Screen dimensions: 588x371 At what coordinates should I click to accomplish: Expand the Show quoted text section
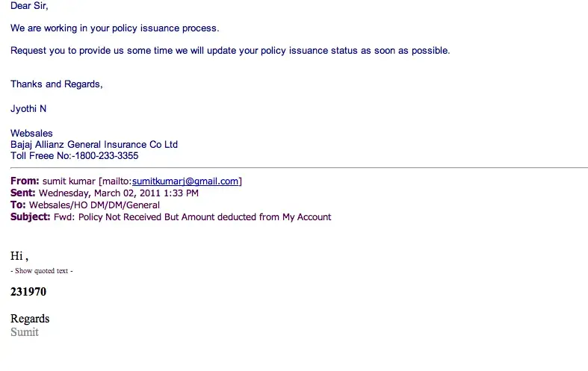pyautogui.click(x=42, y=271)
